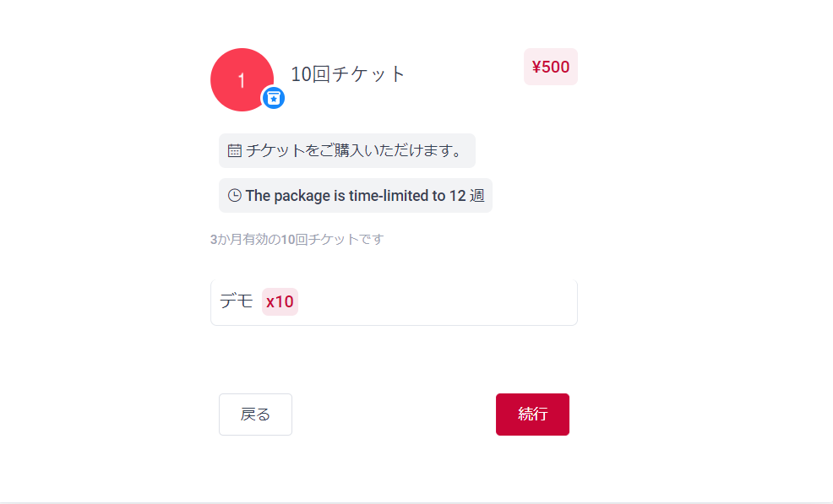This screenshot has width=833, height=504.
Task: Open the 10回チケット title
Action: (x=348, y=73)
